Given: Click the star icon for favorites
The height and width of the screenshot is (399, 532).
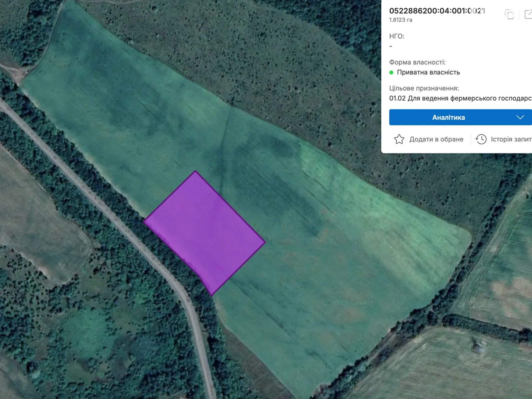Looking at the screenshot, I should (x=399, y=139).
